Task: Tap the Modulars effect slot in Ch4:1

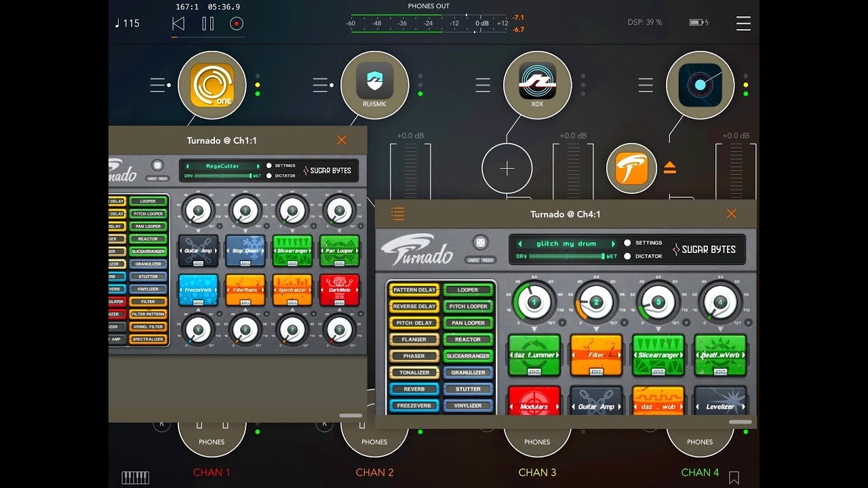Action: 534,401
